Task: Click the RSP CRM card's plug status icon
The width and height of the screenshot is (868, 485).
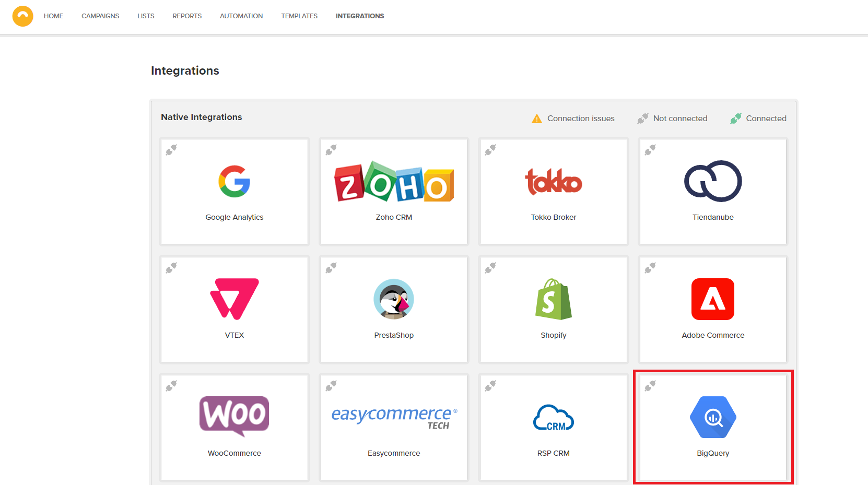Action: [x=490, y=386]
